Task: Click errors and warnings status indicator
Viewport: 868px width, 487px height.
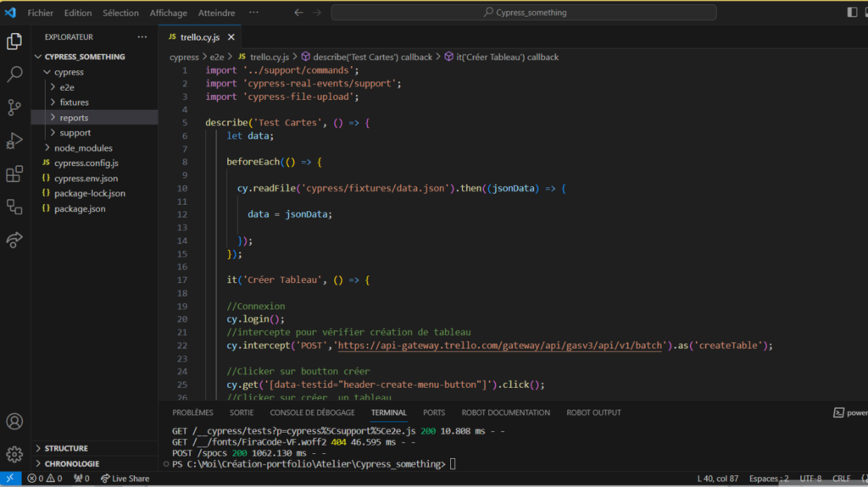Action: (x=44, y=479)
